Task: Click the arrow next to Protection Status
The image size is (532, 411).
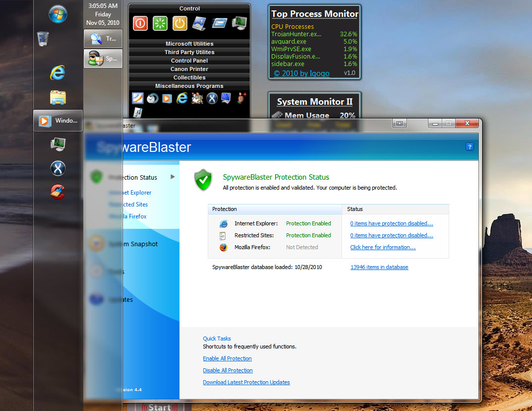Action: pos(173,177)
